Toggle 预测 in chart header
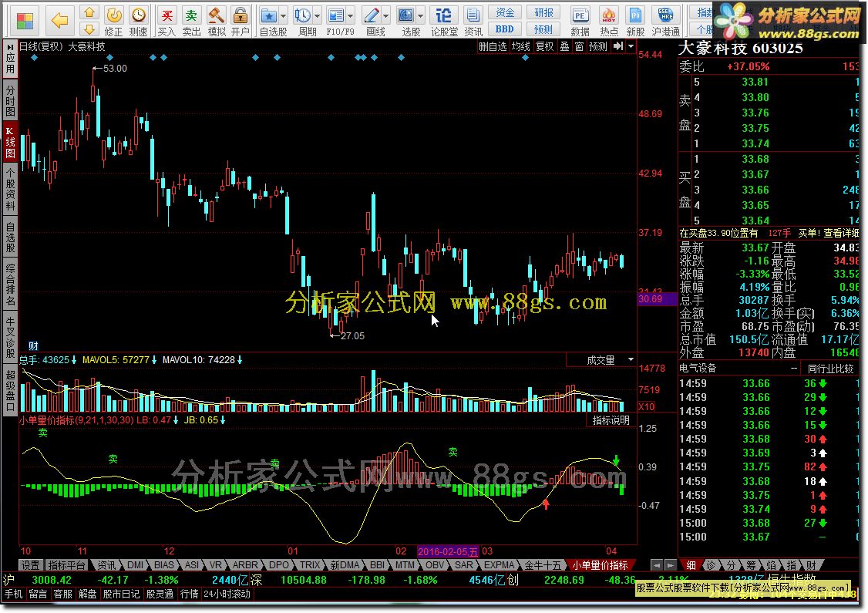The width and height of the screenshot is (868, 613). pyautogui.click(x=598, y=46)
